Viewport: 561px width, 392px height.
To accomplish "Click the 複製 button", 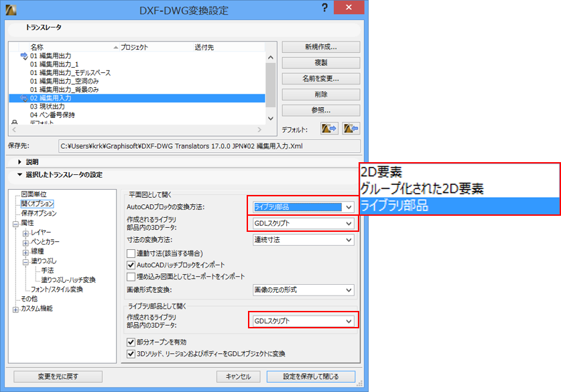I will click(x=321, y=62).
